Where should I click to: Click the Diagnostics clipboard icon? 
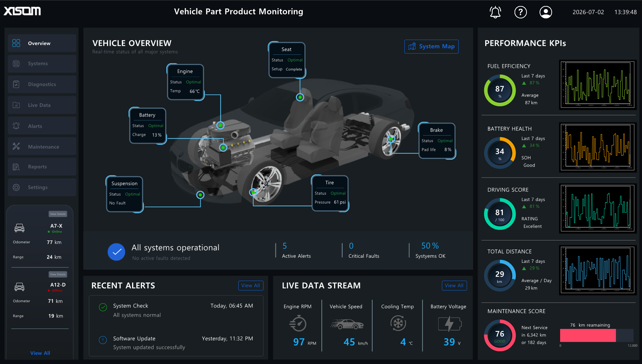16,84
